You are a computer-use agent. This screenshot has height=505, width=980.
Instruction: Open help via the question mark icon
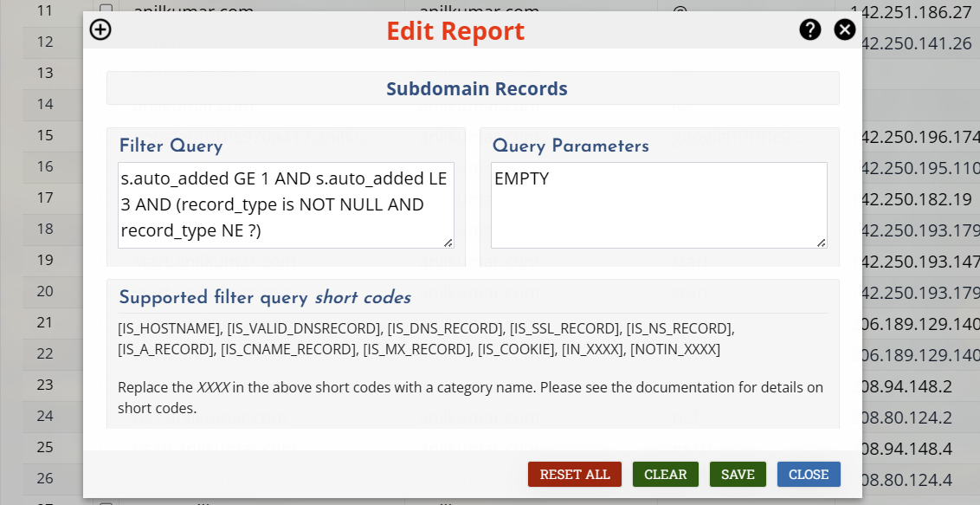tap(809, 29)
